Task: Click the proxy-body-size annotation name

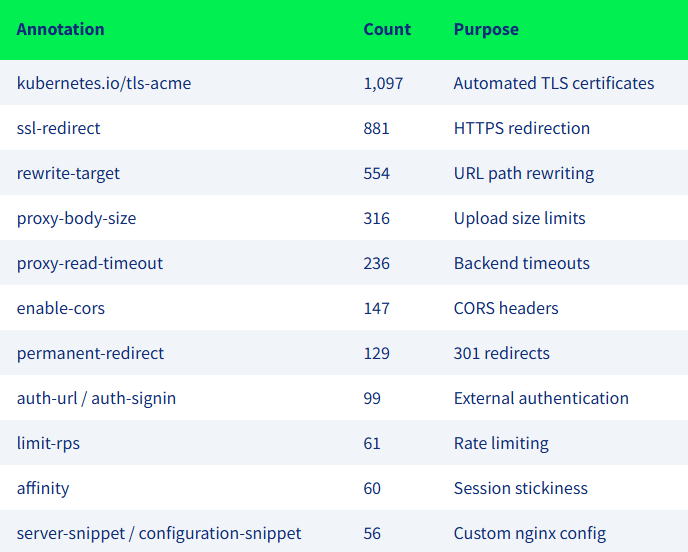Action: tap(76, 218)
